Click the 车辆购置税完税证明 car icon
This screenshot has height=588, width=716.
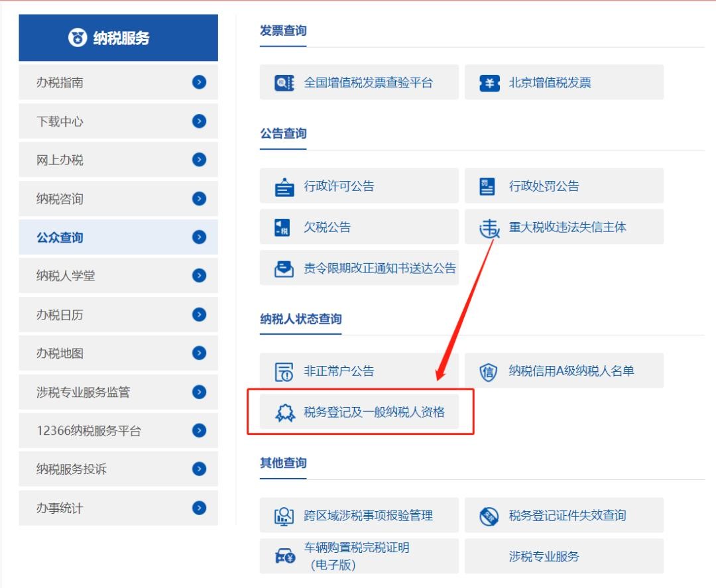tap(284, 557)
